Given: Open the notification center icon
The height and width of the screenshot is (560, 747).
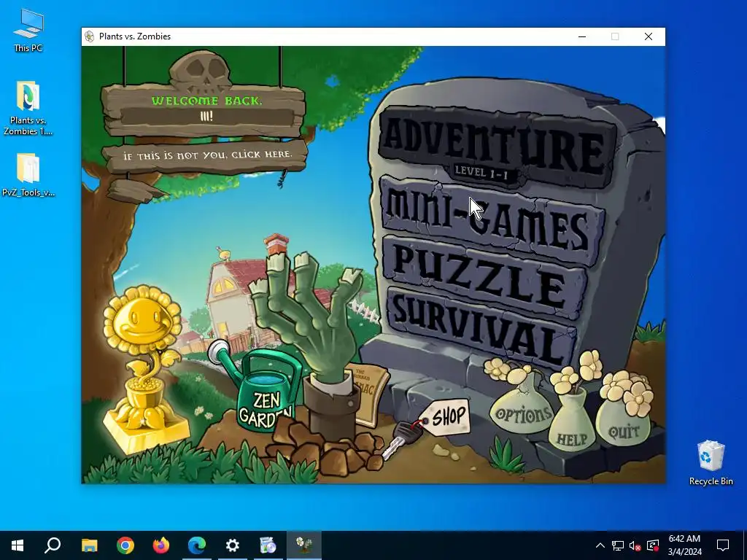Looking at the screenshot, I should point(723,545).
